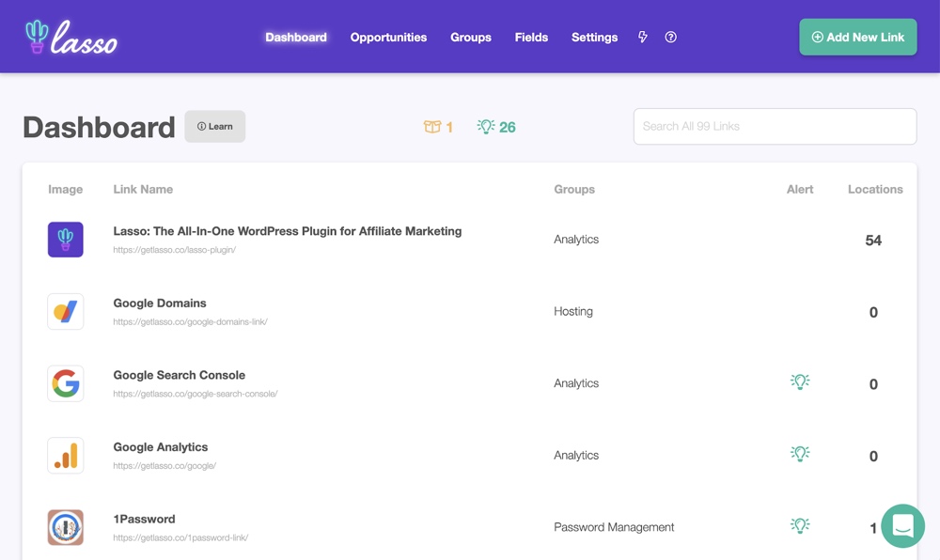Open the Settings tab
Screen dimensions: 940x560
click(x=594, y=38)
